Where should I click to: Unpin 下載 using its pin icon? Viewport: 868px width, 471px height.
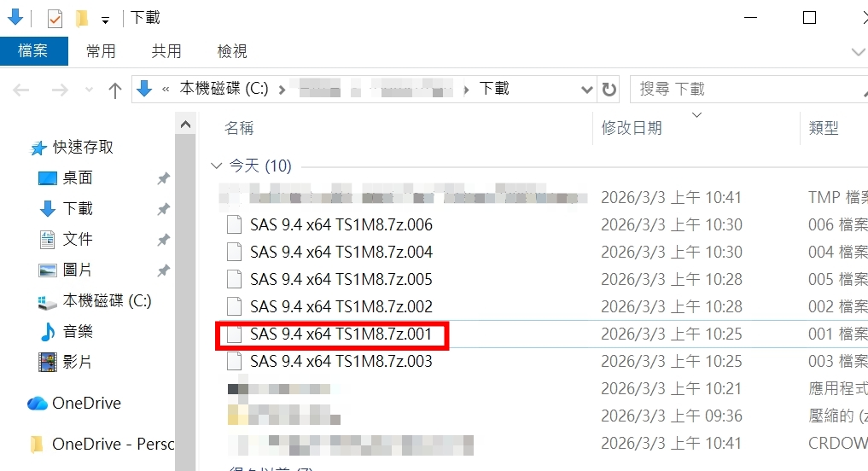pos(163,209)
